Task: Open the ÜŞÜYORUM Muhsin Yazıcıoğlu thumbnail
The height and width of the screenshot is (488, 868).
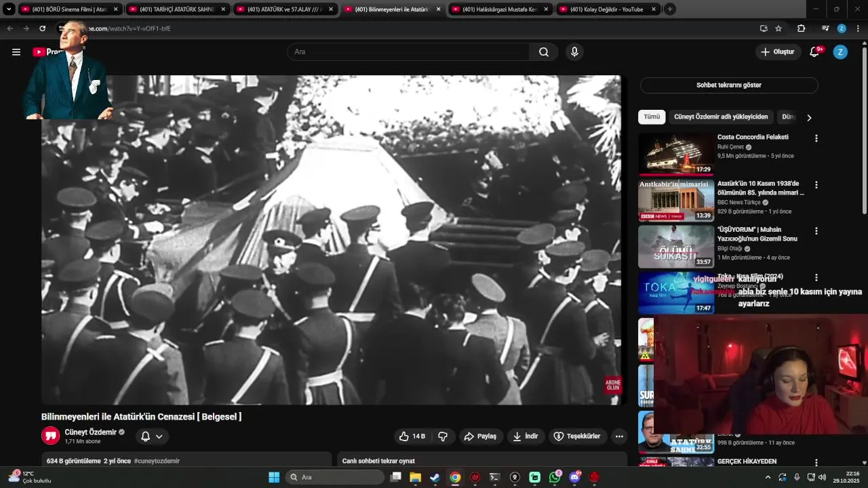Action: coord(675,247)
